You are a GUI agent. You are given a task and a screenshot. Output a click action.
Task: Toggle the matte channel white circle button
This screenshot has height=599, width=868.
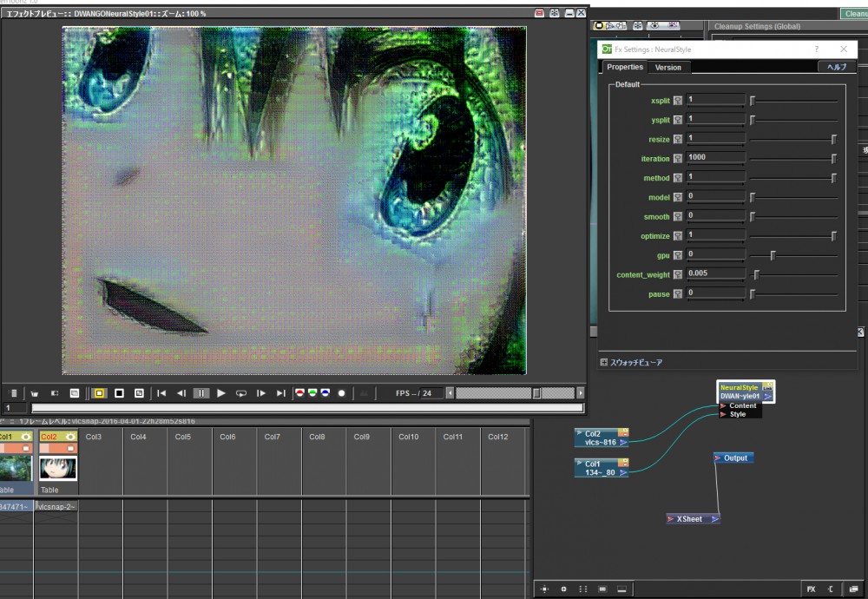coord(341,393)
